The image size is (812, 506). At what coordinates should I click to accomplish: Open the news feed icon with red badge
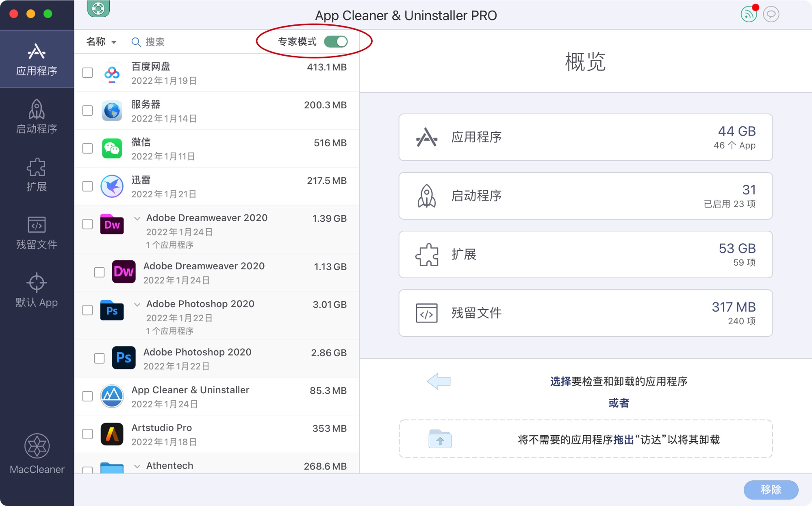pyautogui.click(x=749, y=14)
